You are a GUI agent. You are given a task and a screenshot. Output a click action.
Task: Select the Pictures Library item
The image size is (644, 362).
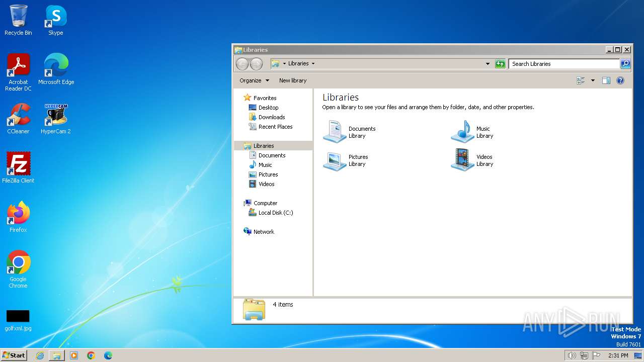point(346,160)
